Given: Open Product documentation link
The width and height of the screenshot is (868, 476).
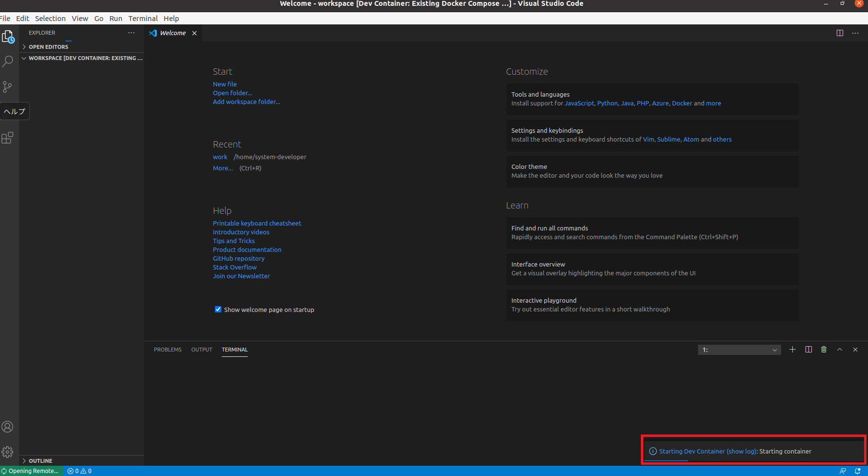Looking at the screenshot, I should (247, 249).
